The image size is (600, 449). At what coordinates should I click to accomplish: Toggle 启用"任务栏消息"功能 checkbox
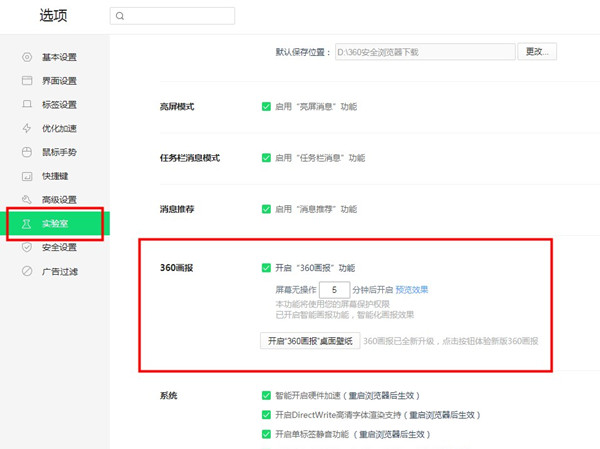(266, 158)
